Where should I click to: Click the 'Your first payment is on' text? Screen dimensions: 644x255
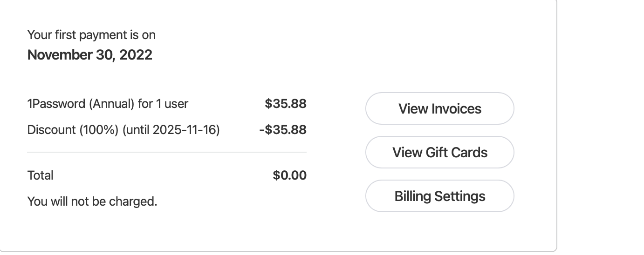click(91, 35)
